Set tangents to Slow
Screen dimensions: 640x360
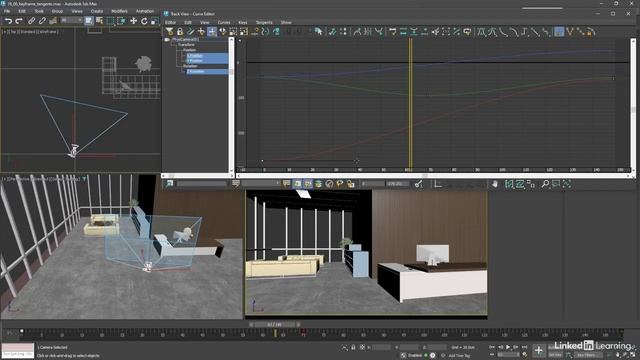[514, 31]
